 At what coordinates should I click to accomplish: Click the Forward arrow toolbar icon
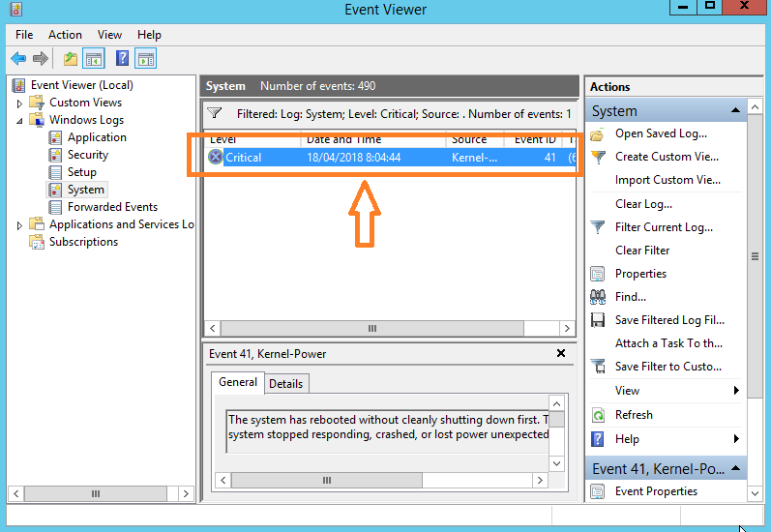[41, 59]
